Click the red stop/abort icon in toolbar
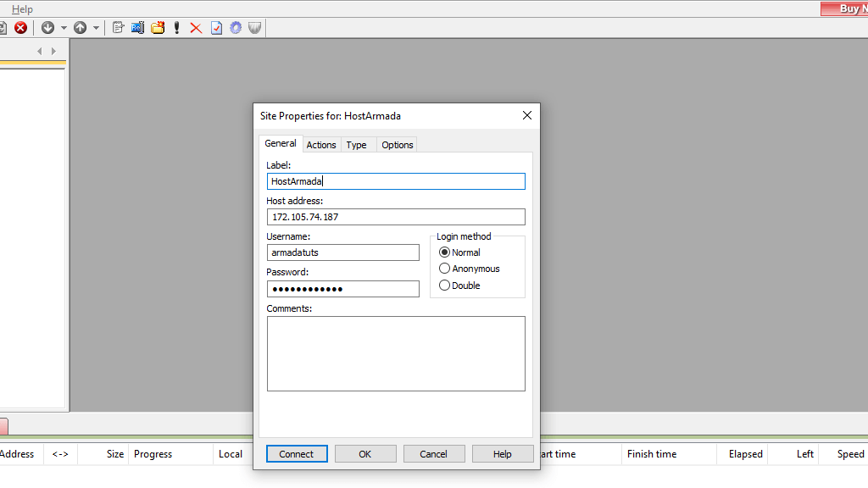868x488 pixels. pyautogui.click(x=20, y=28)
